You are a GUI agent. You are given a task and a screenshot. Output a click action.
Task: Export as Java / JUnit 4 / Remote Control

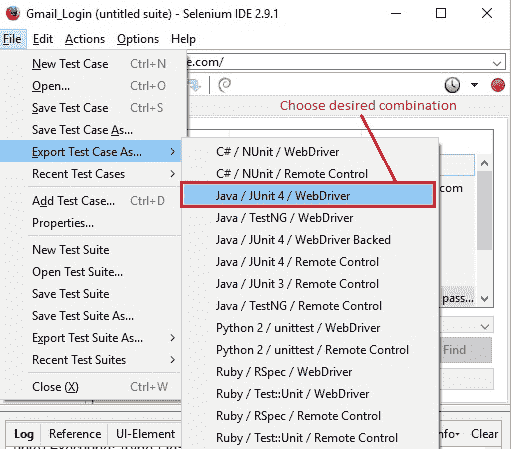(310, 262)
